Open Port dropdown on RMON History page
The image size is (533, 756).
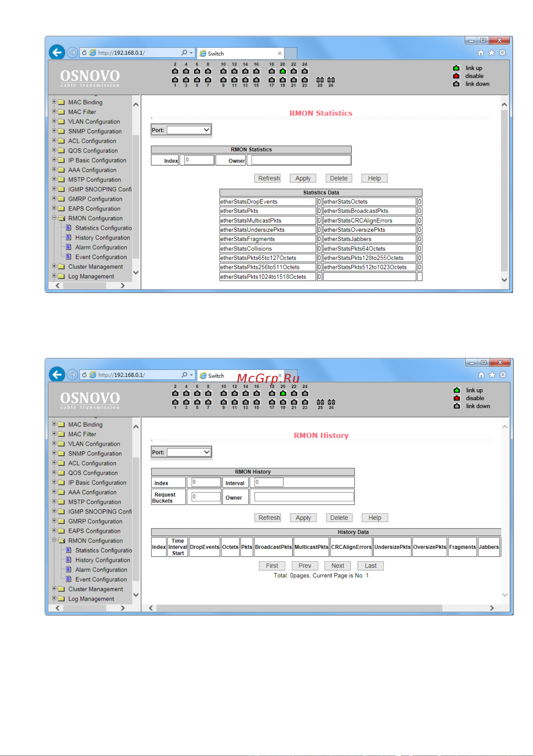[x=189, y=452]
